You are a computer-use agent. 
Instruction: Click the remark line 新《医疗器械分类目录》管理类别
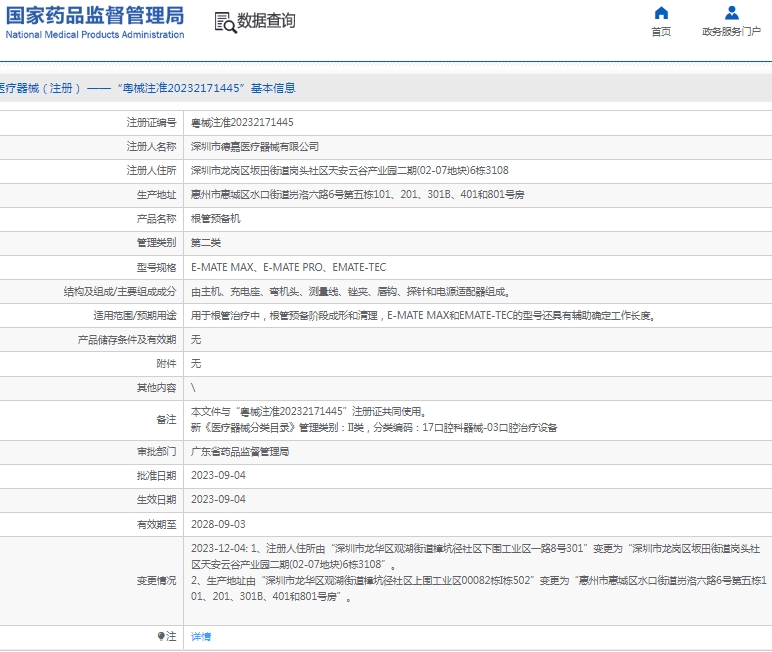374,427
